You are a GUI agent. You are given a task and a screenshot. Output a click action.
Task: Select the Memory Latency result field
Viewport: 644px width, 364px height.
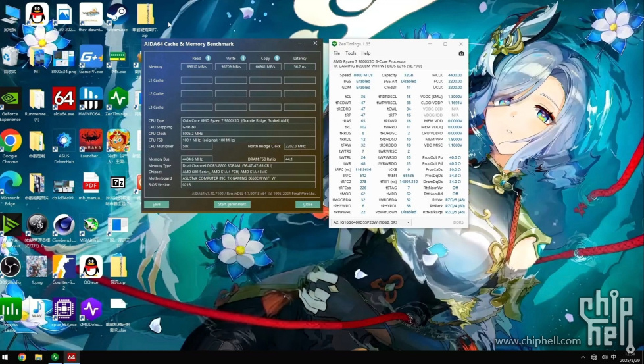[300, 66]
